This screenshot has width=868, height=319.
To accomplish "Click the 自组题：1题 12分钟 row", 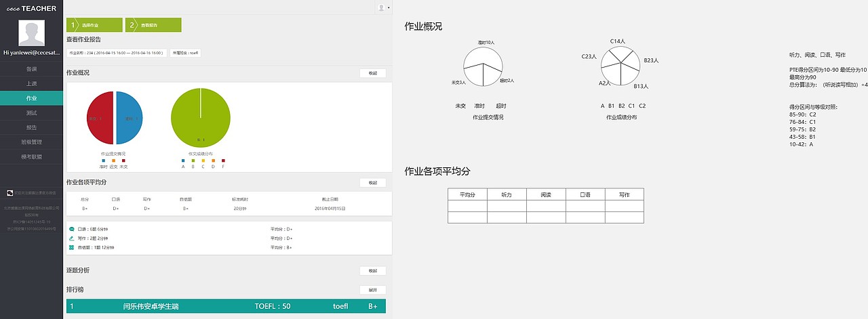I will tap(229, 248).
